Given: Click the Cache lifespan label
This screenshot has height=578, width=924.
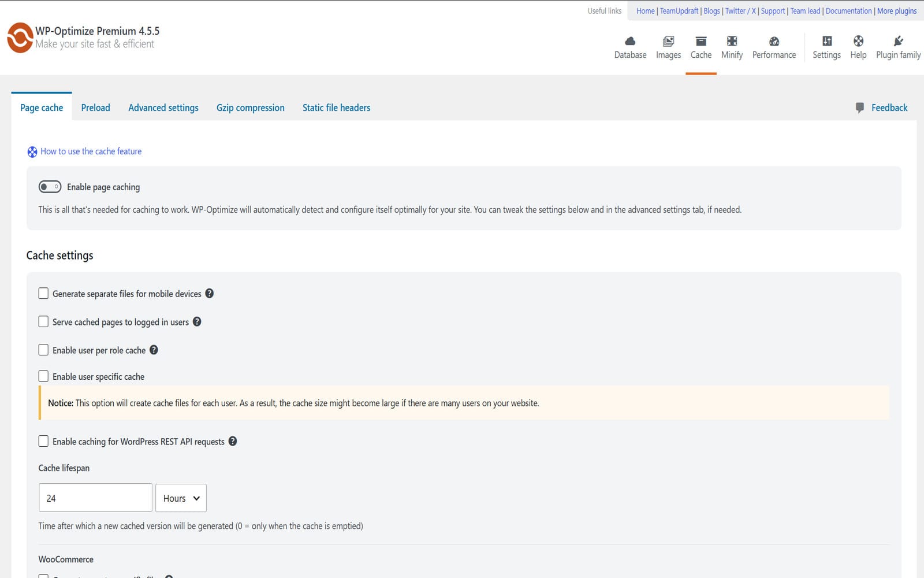Looking at the screenshot, I should click(x=64, y=468).
